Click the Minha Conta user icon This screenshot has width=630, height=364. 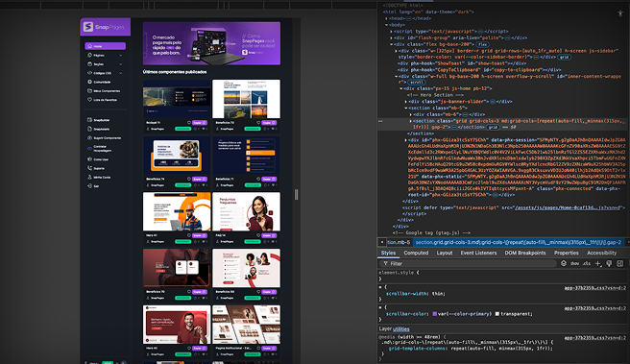pyautogui.click(x=89, y=177)
